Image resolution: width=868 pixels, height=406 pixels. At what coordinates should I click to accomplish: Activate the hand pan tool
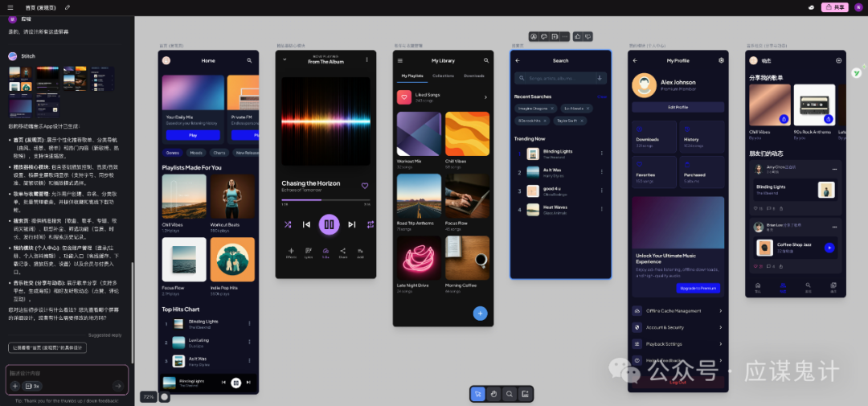493,394
